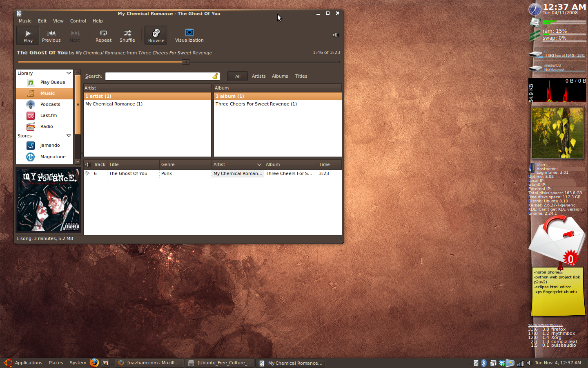Open the View menu
Image resolution: width=588 pixels, height=368 pixels.
pos(58,21)
